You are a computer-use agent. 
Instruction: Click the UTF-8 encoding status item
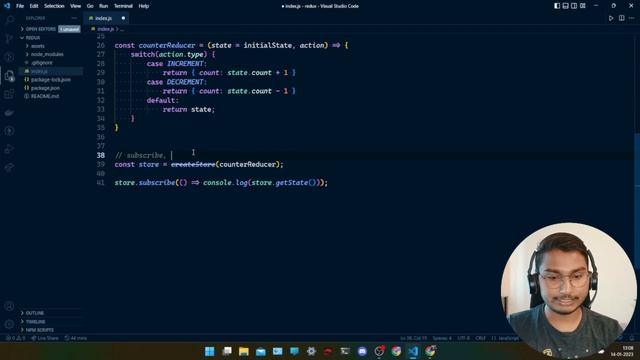463,338
